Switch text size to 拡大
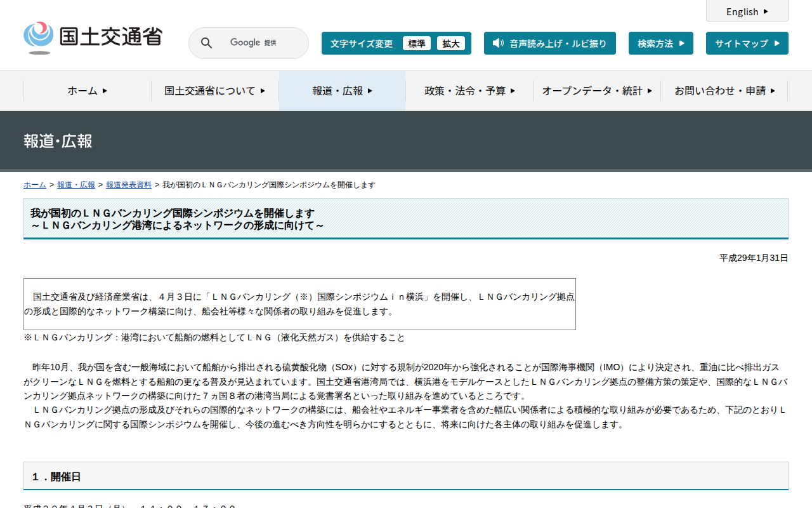Screen dimensions: 812x508 coord(450,43)
